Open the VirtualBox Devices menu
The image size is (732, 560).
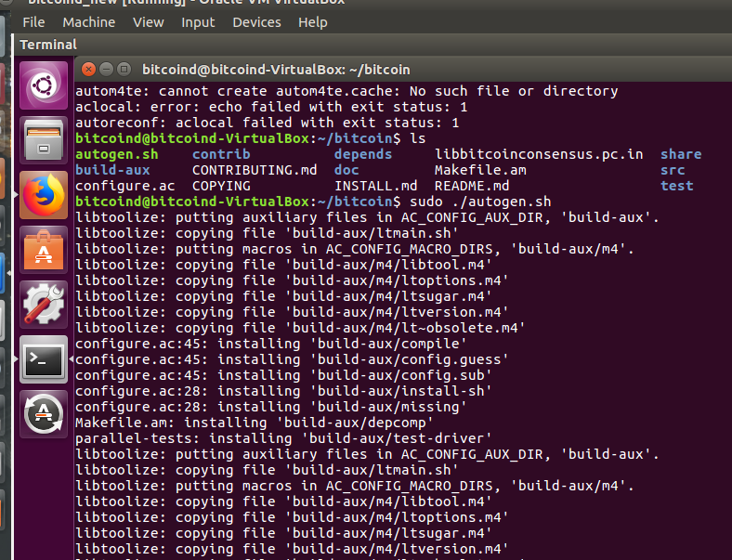point(256,22)
